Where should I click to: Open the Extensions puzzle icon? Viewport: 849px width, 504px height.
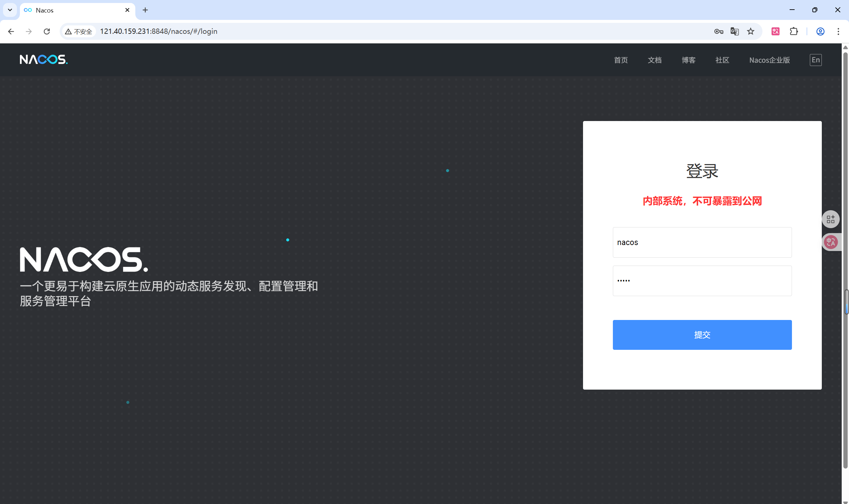pos(794,31)
